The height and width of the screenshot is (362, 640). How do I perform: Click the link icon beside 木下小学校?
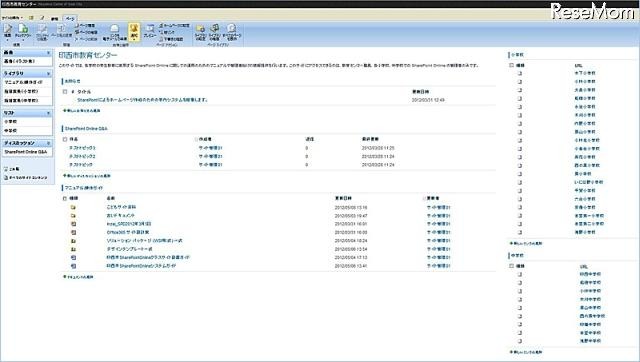pos(520,73)
